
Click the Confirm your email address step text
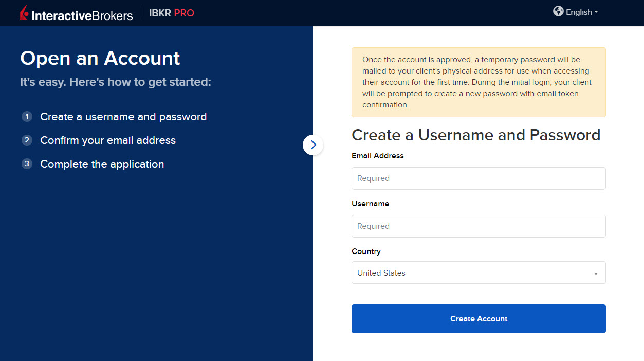pyautogui.click(x=107, y=140)
